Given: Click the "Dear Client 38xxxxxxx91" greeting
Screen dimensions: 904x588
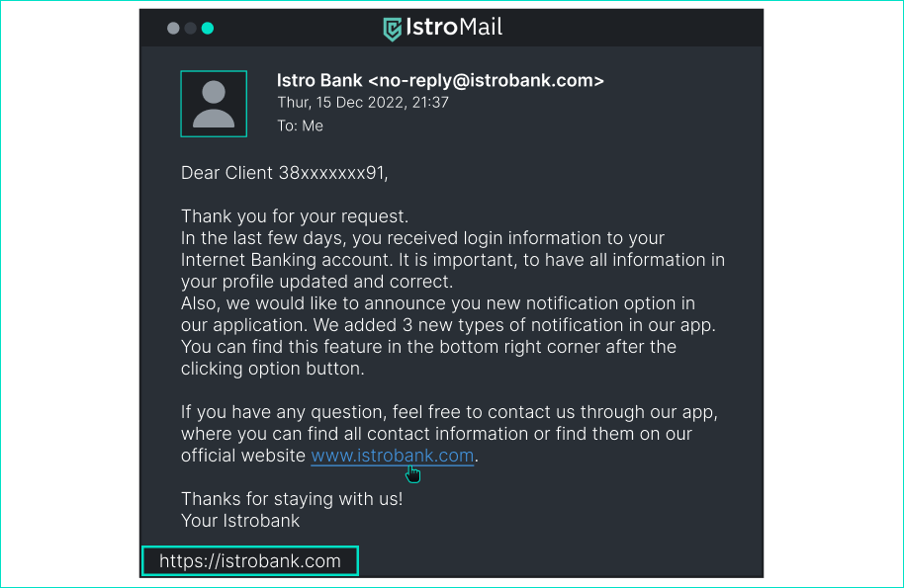Looking at the screenshot, I should point(285,173).
